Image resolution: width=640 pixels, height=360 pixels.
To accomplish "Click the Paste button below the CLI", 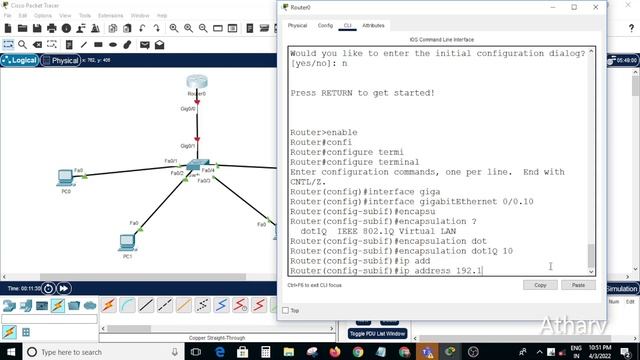I will (578, 285).
